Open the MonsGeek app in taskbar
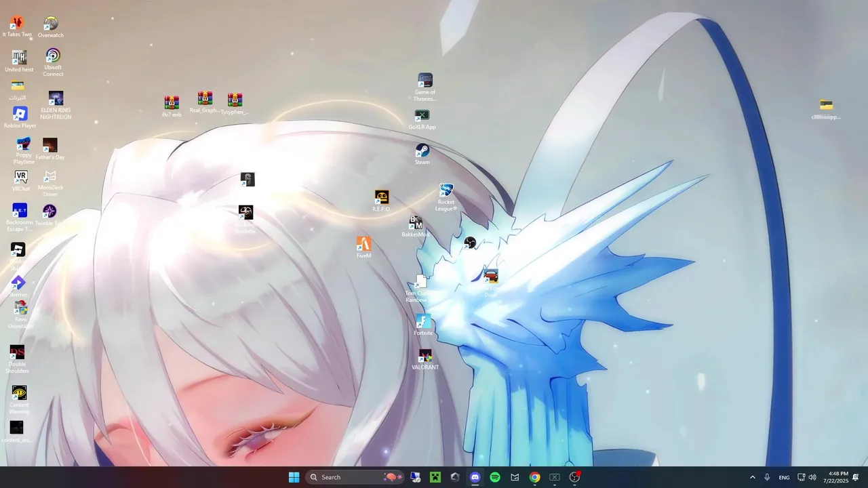868x488 pixels. [x=515, y=477]
